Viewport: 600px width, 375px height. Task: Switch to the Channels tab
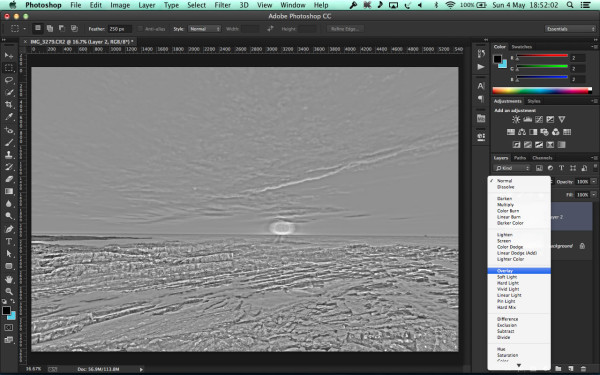click(x=542, y=158)
